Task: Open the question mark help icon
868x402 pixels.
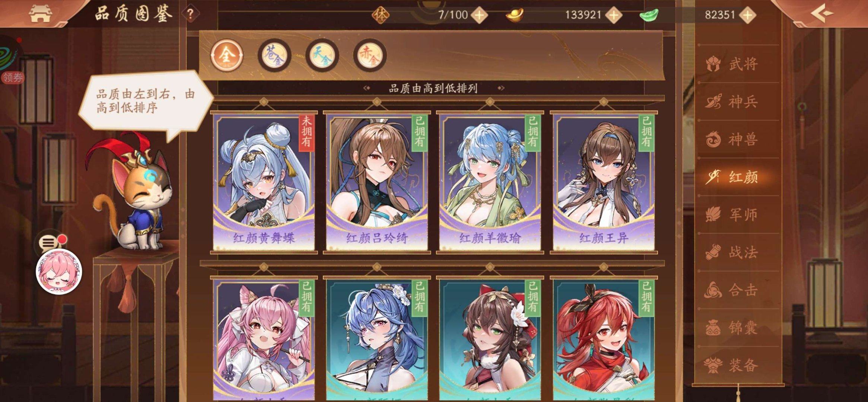Action: click(x=190, y=14)
